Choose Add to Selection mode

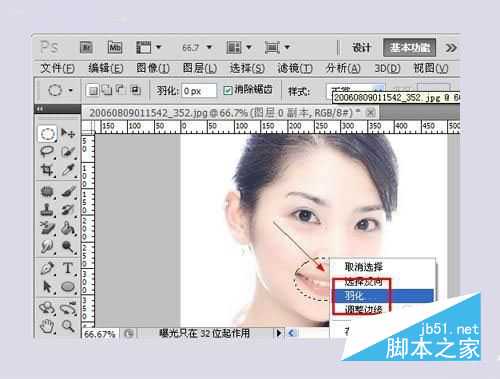(x=107, y=90)
